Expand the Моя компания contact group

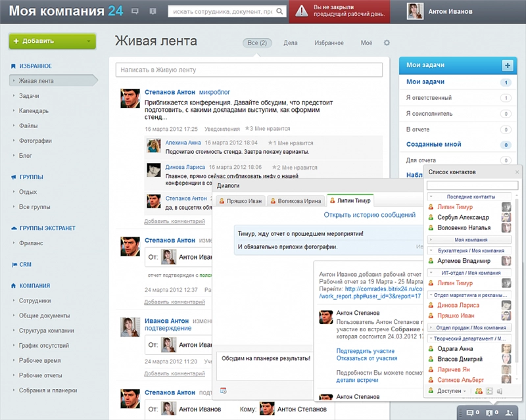pos(469,240)
